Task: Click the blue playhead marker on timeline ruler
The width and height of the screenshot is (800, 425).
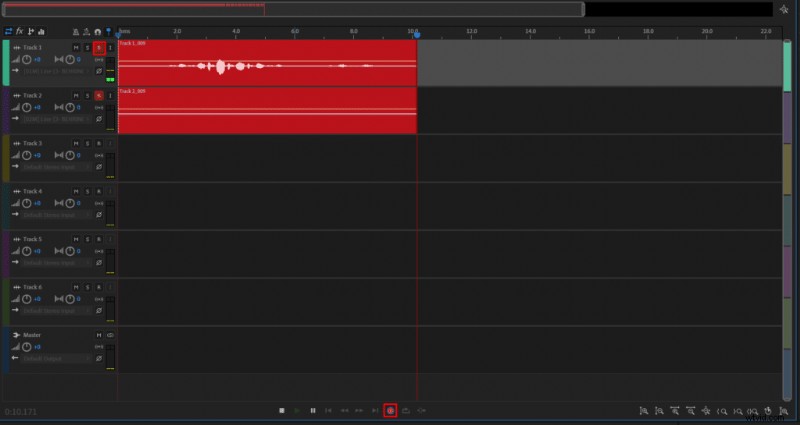Action: 417,35
